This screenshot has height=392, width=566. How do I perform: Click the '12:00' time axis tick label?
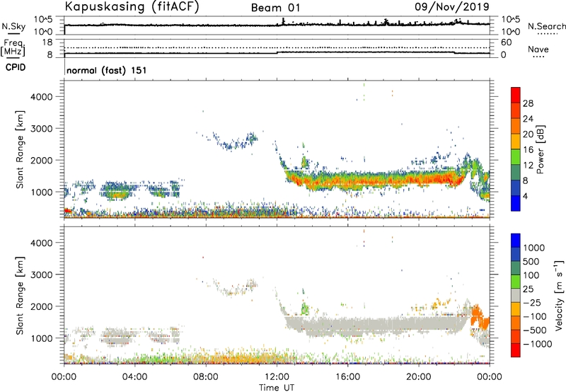point(277,377)
